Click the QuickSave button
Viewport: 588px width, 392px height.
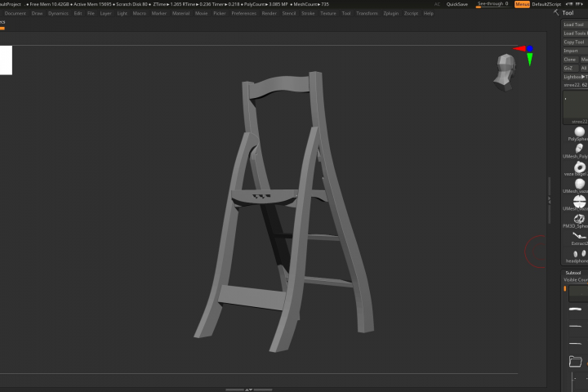[x=457, y=4]
